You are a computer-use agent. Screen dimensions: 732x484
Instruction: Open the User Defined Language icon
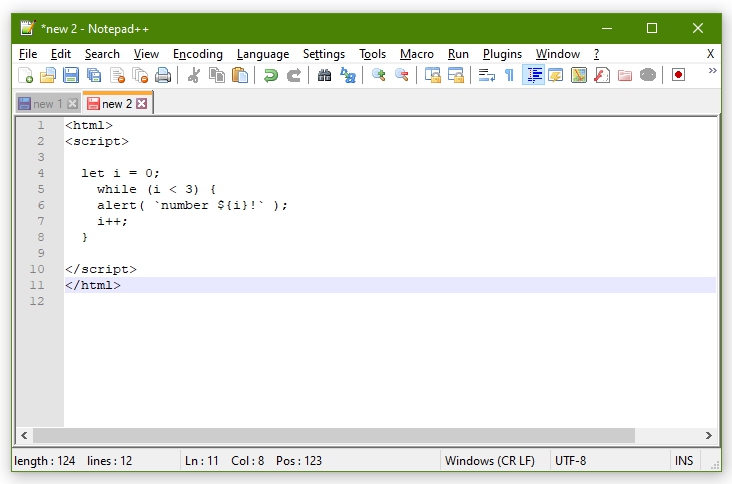tap(556, 75)
